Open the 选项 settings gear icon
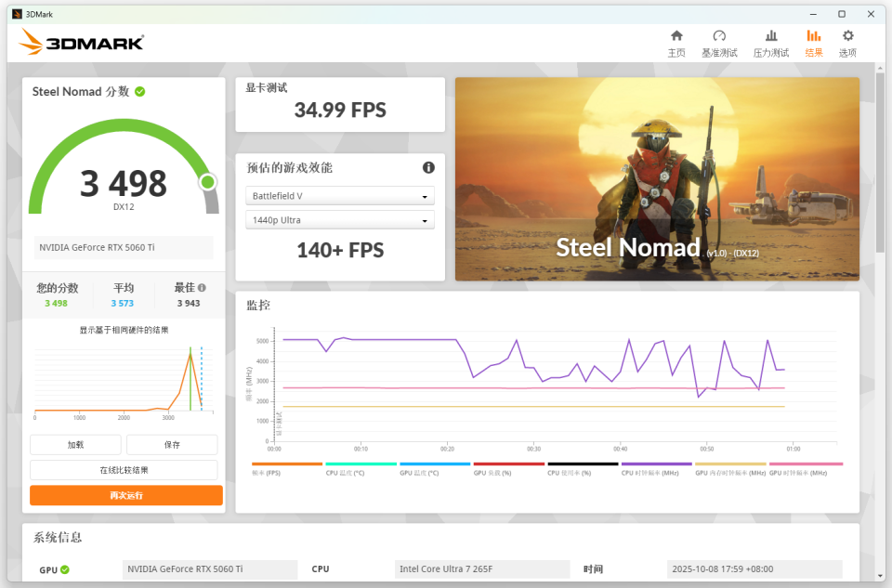 (847, 36)
